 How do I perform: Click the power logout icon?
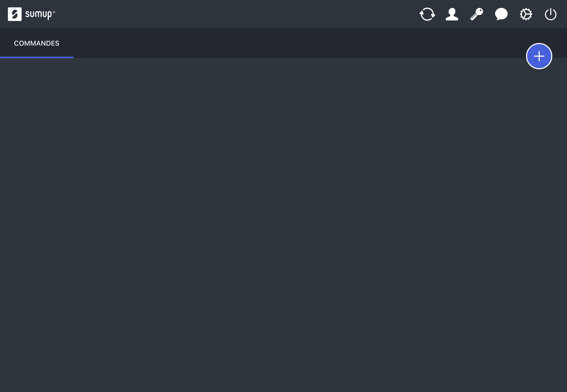click(550, 14)
